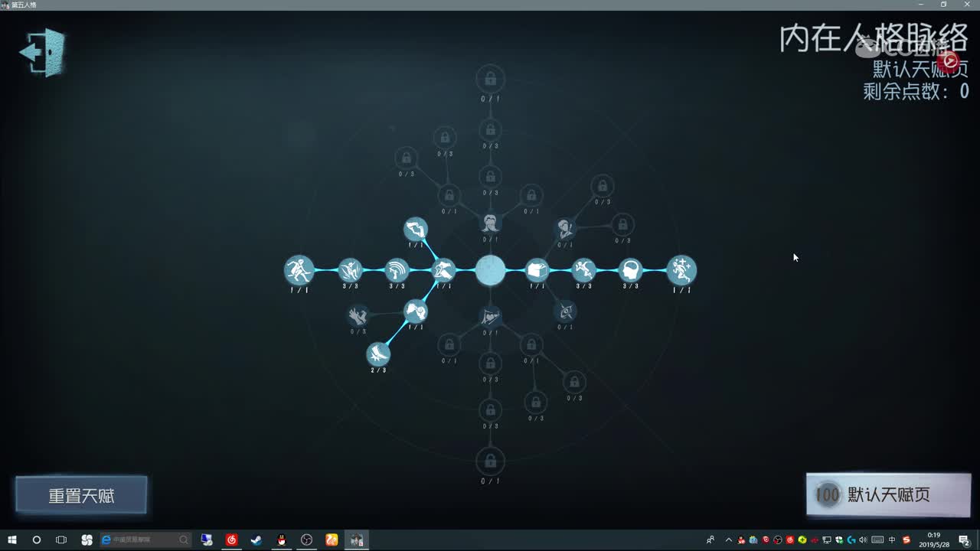
Task: Select the dimmed eye talent node
Action: pyautogui.click(x=565, y=311)
